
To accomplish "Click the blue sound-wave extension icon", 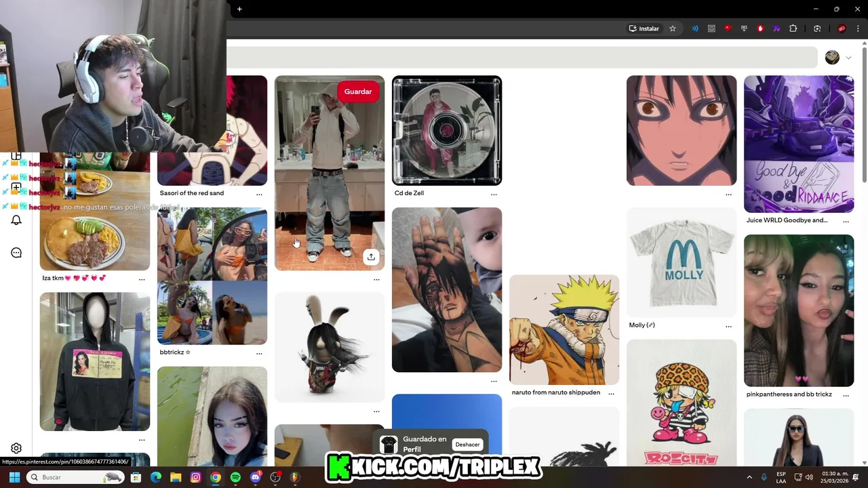I will (x=695, y=28).
